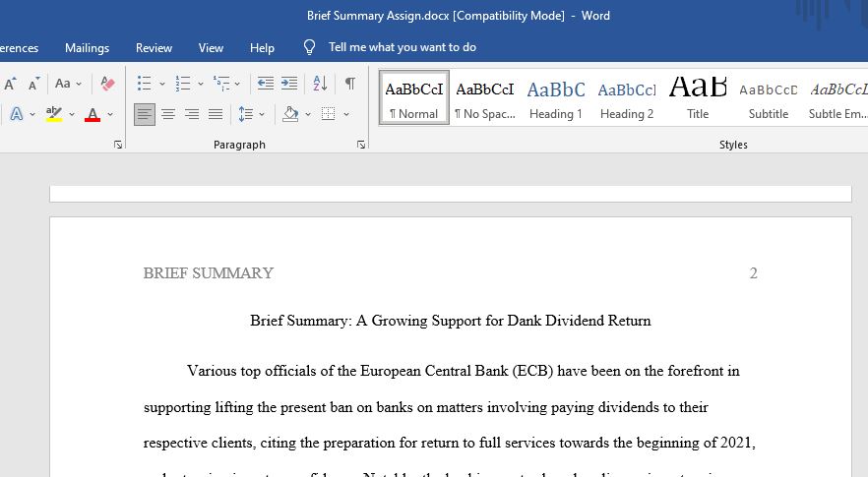Viewport: 868px width, 477px height.
Task: Click the BRIEF SUMMARY running header text
Action: [x=209, y=273]
